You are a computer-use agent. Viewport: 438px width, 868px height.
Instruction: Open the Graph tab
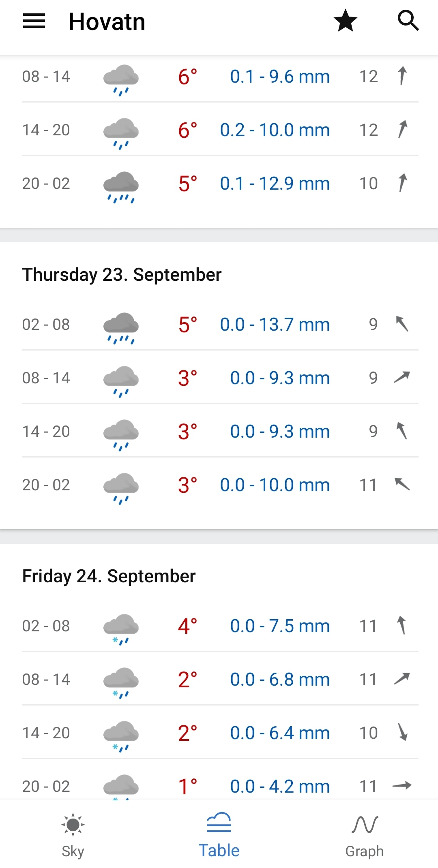coord(365,835)
